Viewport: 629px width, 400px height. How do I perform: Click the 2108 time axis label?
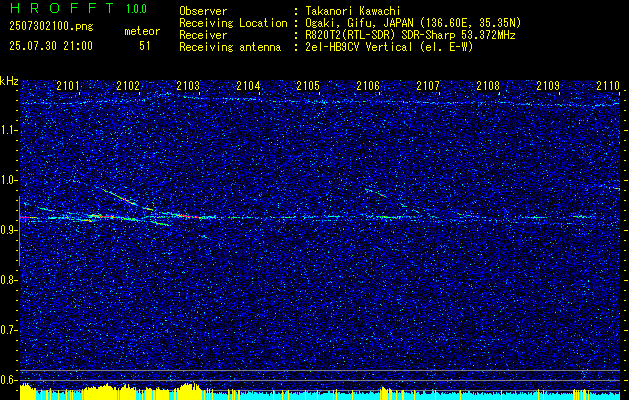[488, 85]
